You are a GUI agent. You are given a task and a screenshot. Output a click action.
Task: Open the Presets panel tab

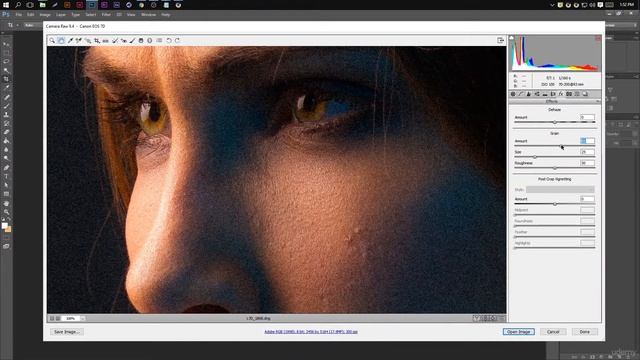577,94
